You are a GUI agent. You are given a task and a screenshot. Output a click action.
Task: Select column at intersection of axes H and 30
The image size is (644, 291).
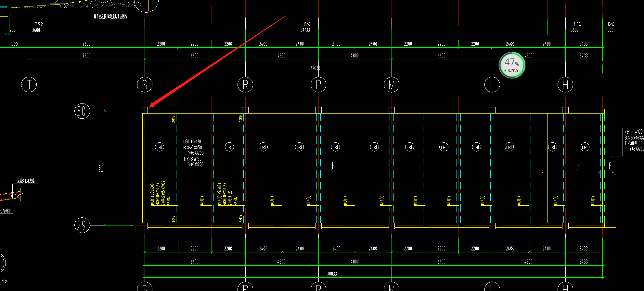565,110
